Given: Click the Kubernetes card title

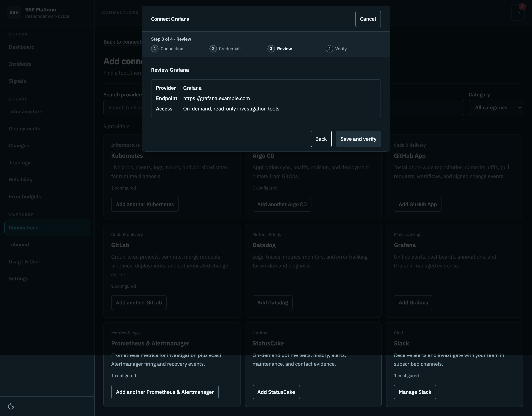Looking at the screenshot, I should (127, 156).
